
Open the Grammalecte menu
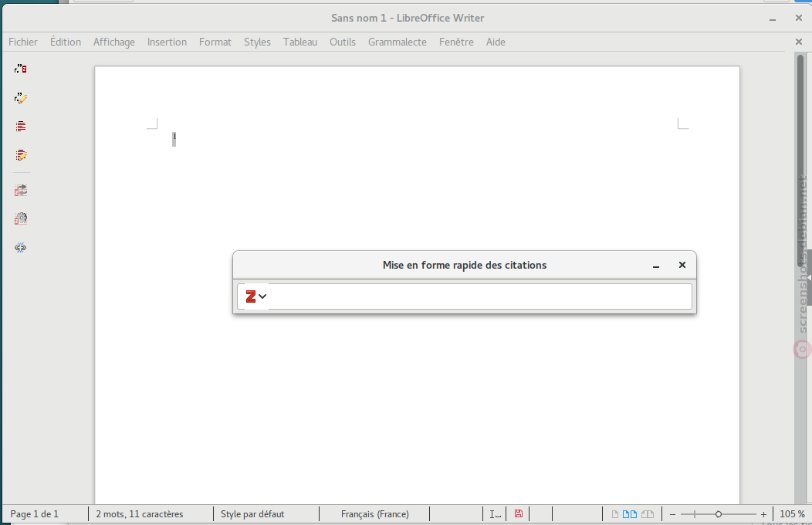(x=398, y=42)
